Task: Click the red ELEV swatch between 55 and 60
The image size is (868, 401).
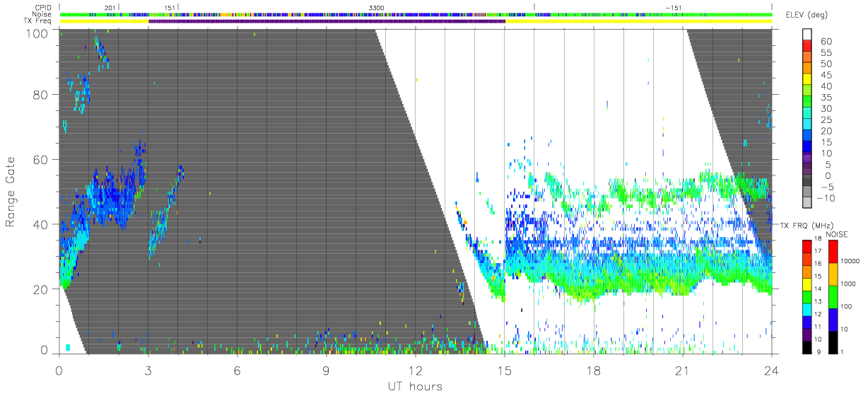Action: (807, 47)
